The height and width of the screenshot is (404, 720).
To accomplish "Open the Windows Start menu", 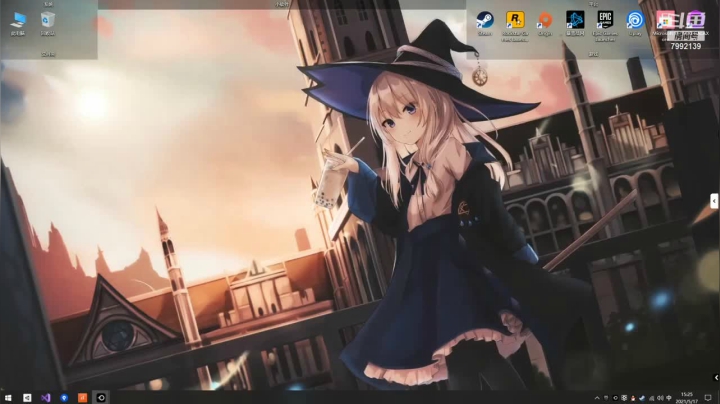I will 8,398.
